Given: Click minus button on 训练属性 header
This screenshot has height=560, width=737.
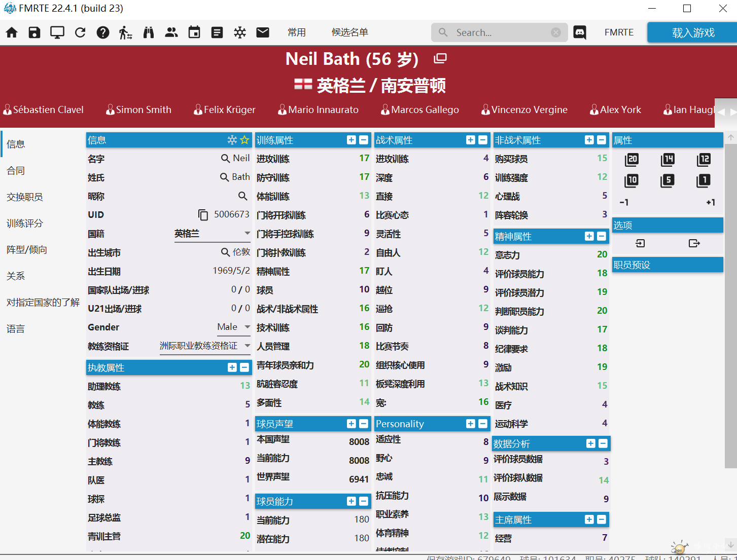Looking at the screenshot, I should coord(364,140).
